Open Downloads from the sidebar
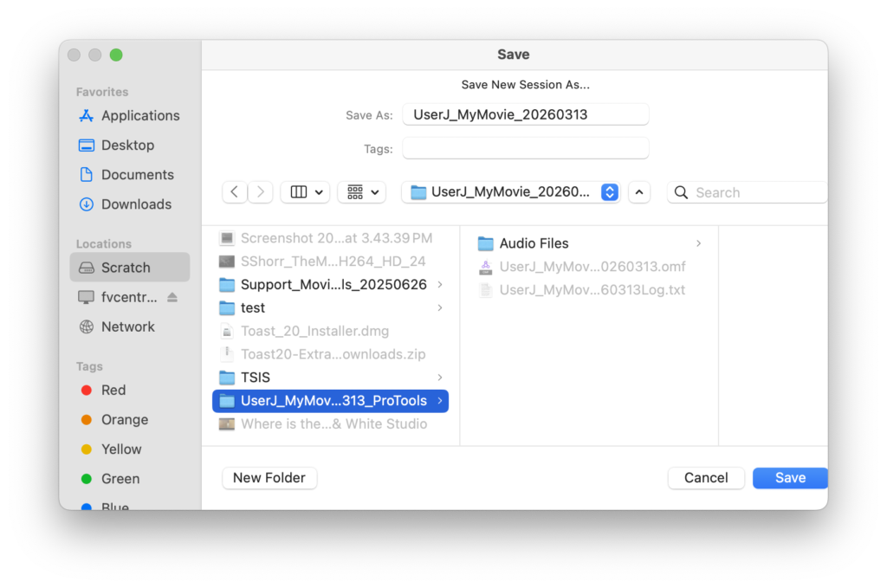The width and height of the screenshot is (887, 588). (136, 204)
